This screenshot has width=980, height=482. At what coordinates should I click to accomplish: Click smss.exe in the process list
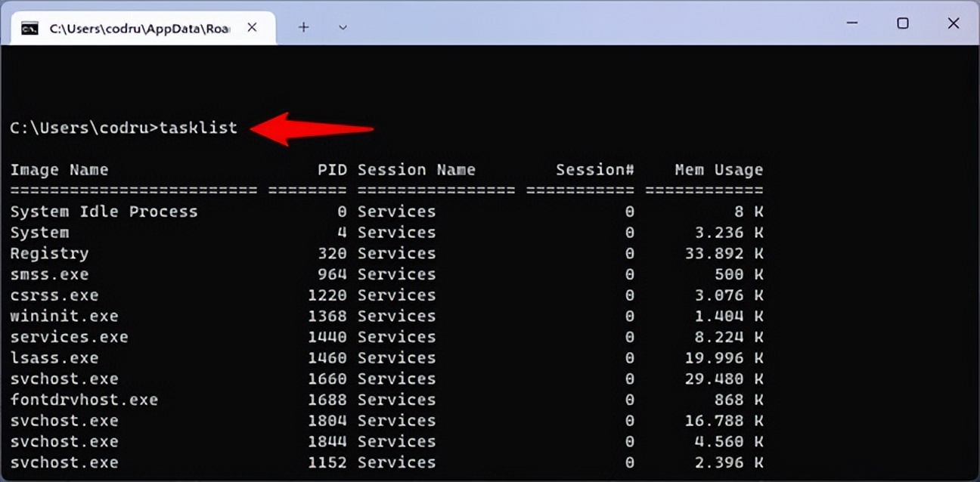pyautogui.click(x=49, y=274)
